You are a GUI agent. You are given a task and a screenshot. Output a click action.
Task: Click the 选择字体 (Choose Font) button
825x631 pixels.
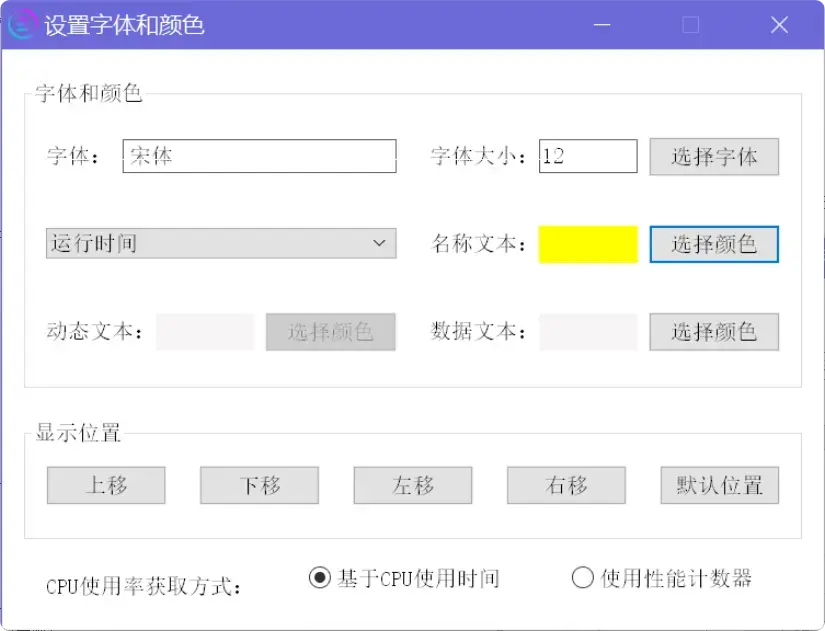[714, 156]
